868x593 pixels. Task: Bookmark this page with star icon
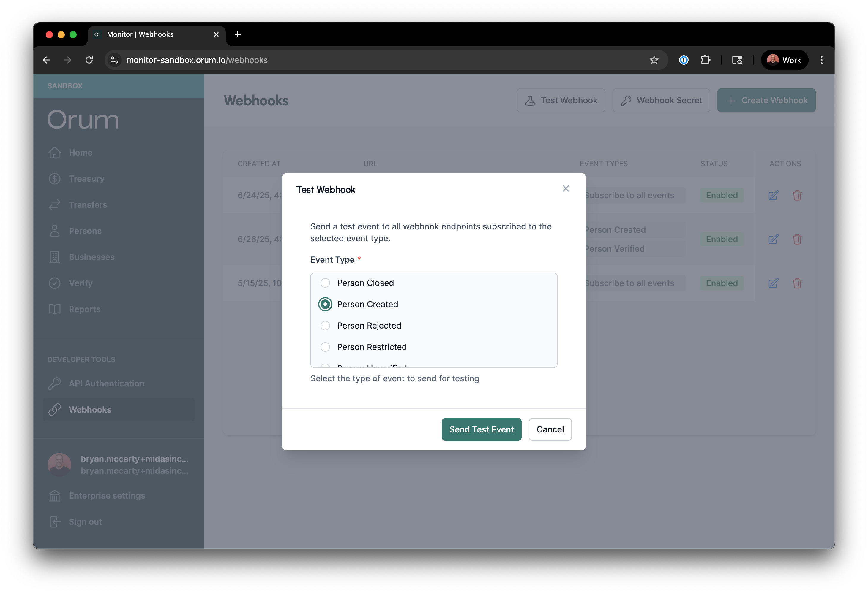click(x=654, y=60)
